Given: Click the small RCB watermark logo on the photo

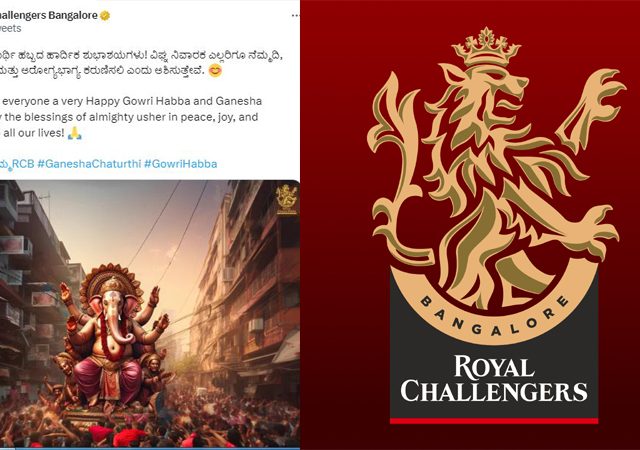Looking at the screenshot, I should pyautogui.click(x=287, y=199).
